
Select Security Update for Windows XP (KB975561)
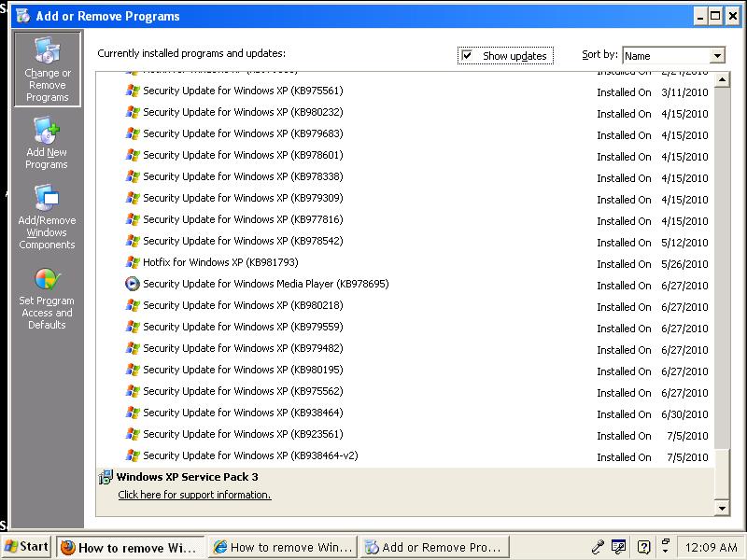[x=243, y=91]
